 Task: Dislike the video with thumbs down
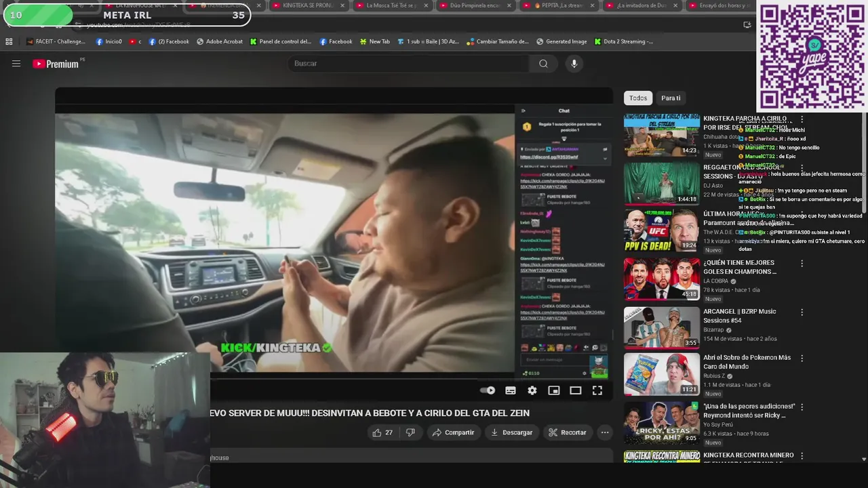click(x=410, y=432)
